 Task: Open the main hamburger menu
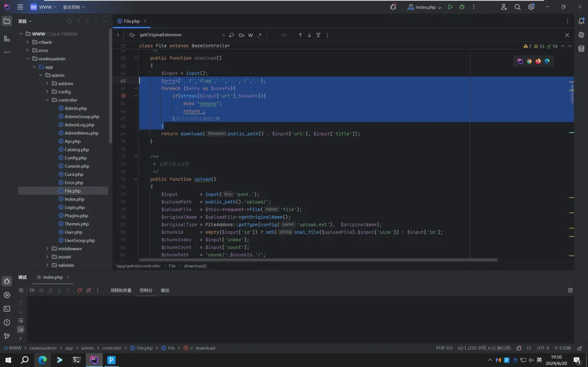point(20,7)
